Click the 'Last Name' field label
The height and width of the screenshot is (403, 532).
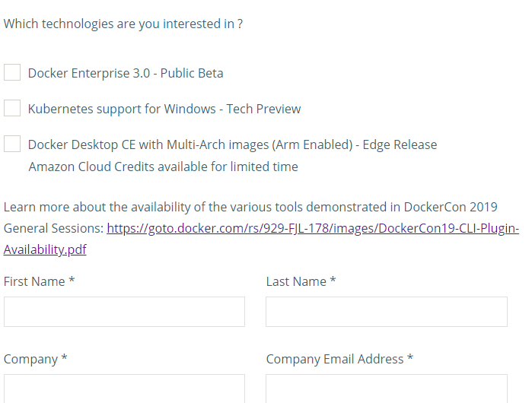pos(296,282)
